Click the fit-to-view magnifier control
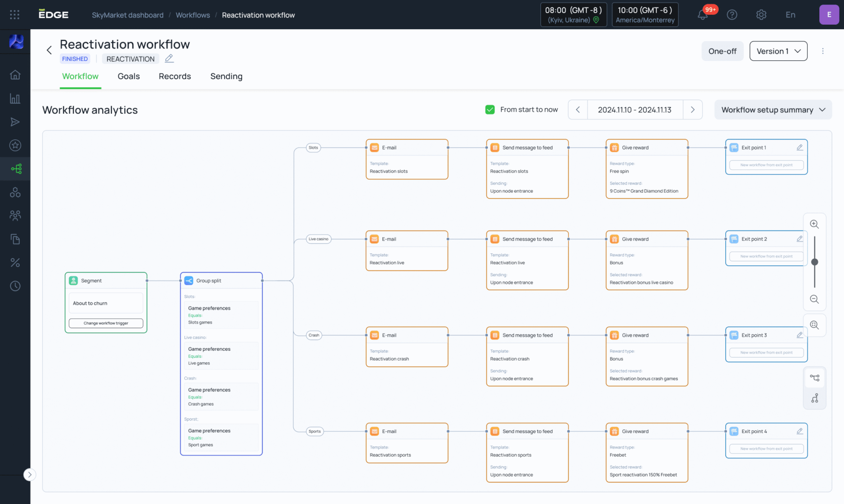 pos(814,325)
